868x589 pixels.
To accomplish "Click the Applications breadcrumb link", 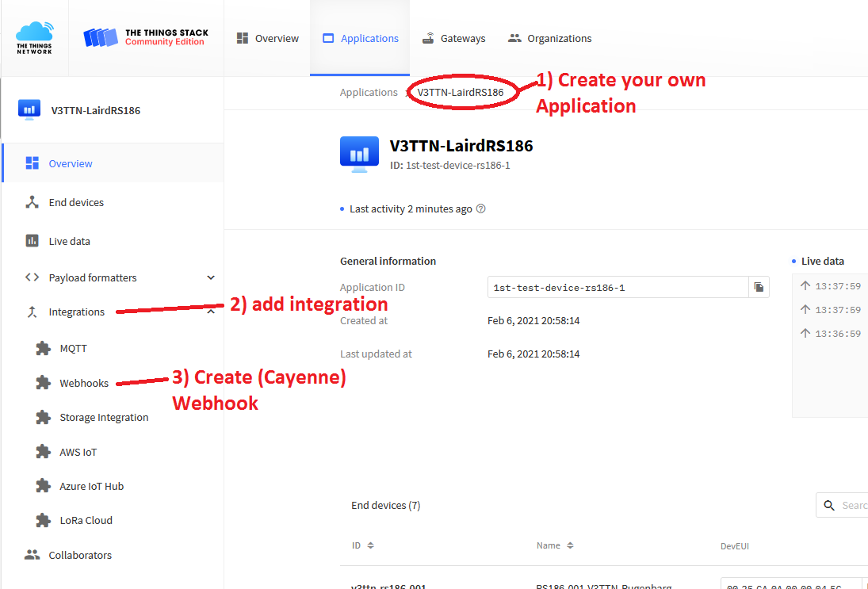I will (x=369, y=93).
